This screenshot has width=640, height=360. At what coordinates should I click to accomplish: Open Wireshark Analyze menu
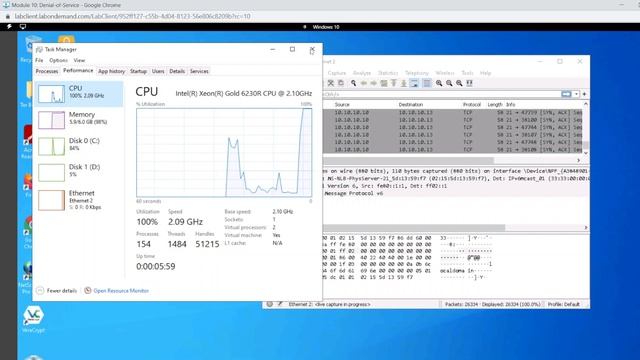click(362, 73)
